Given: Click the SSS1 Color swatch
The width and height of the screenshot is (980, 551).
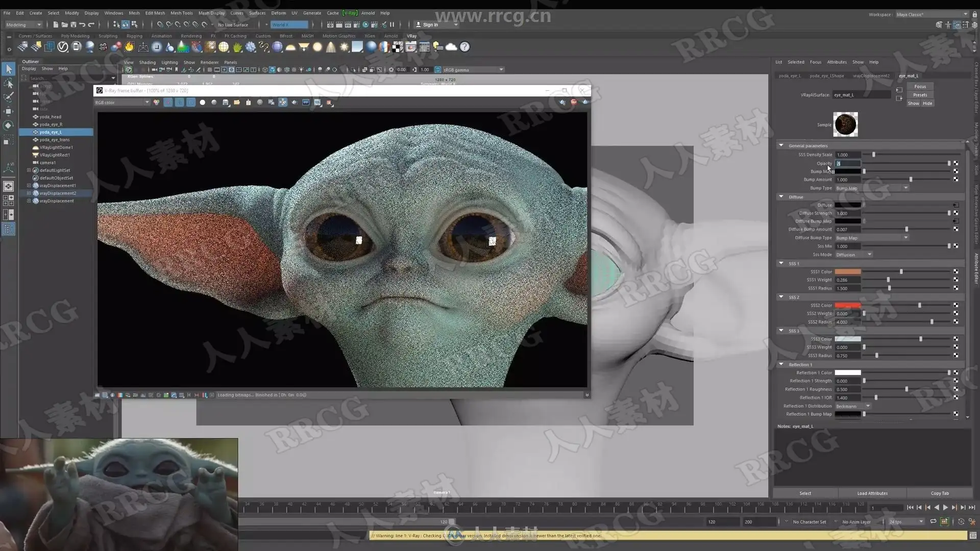Looking at the screenshot, I should (847, 272).
